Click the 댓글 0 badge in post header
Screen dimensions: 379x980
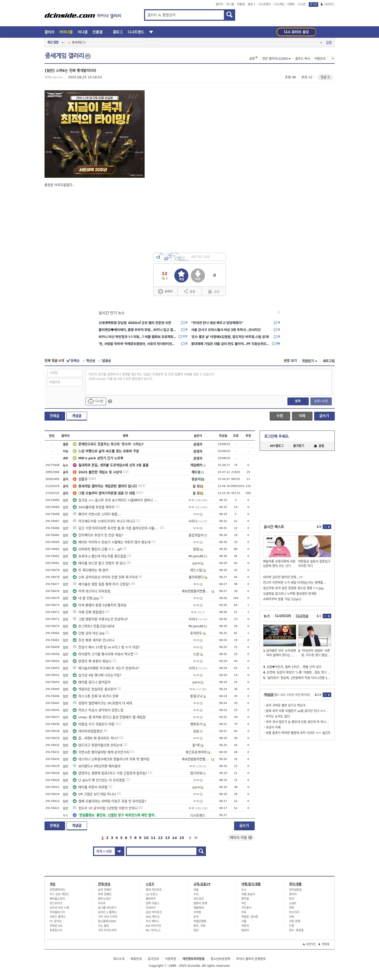click(x=325, y=77)
